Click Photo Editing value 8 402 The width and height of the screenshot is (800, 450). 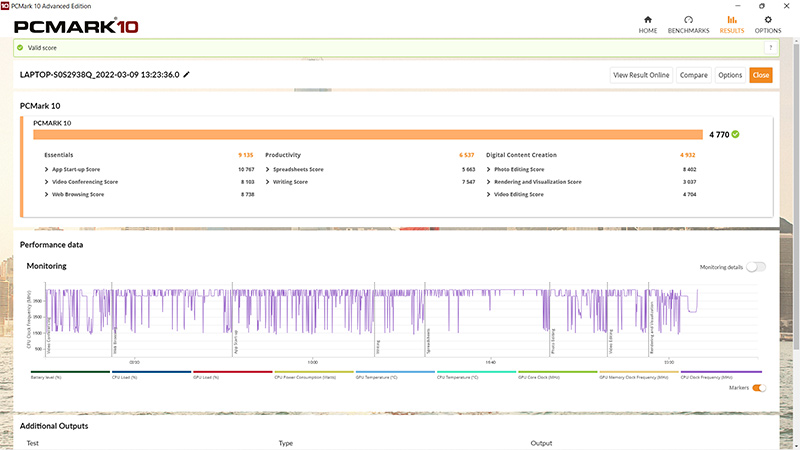tap(689, 169)
